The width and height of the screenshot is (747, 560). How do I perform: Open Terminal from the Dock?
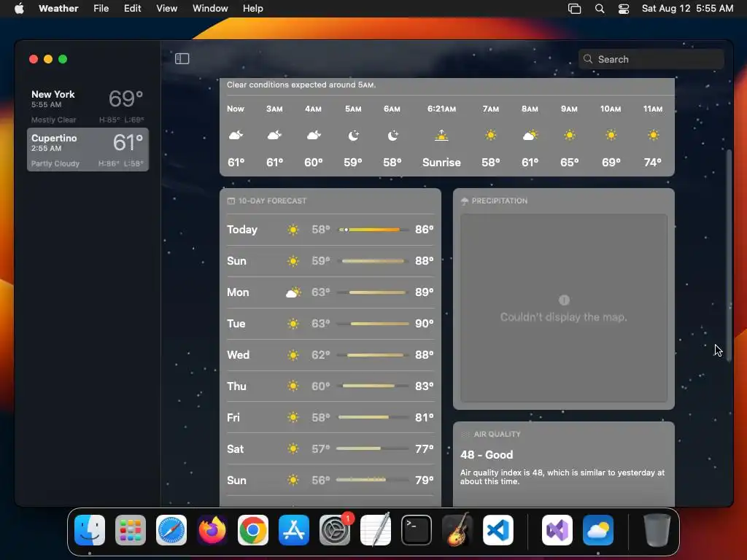click(x=417, y=530)
